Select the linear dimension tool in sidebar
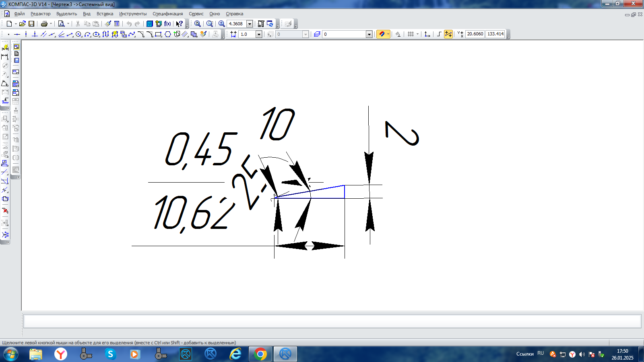The image size is (644, 362). pos(5,56)
